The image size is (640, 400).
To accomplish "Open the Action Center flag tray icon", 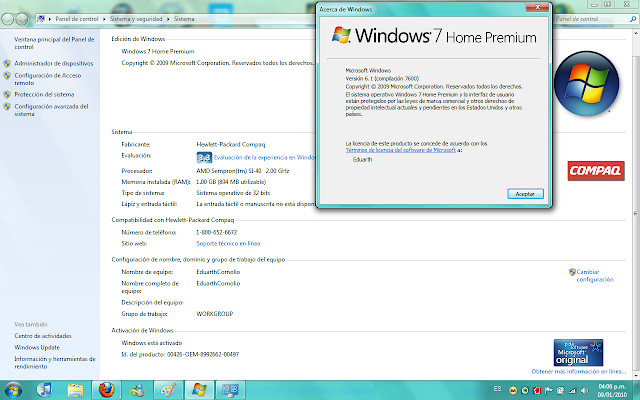I will click(x=549, y=391).
